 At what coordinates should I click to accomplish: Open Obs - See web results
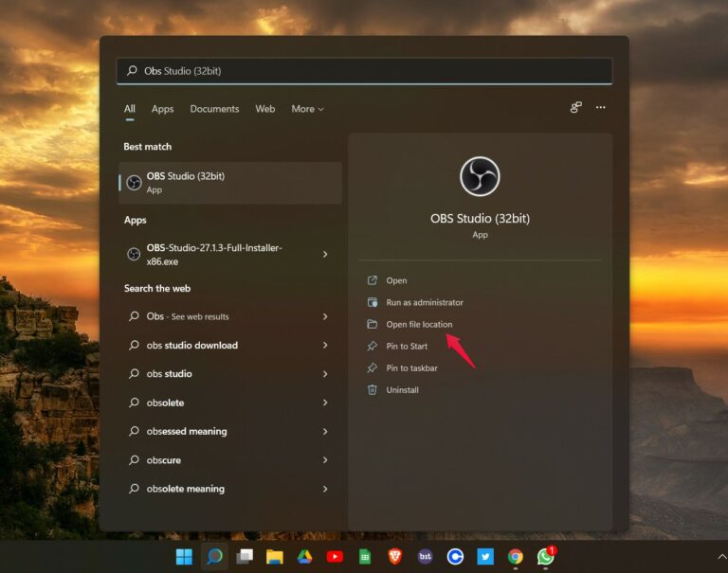click(188, 316)
